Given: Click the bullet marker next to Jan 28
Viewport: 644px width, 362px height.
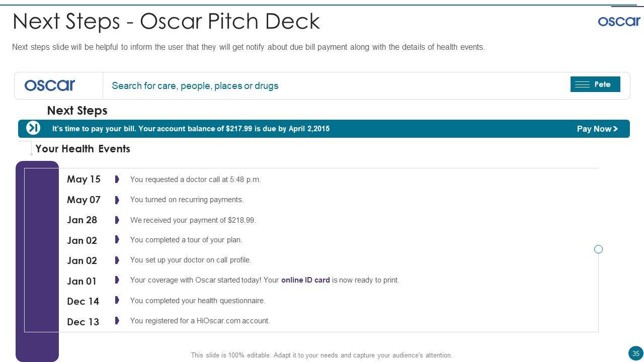Looking at the screenshot, I should click(x=117, y=220).
